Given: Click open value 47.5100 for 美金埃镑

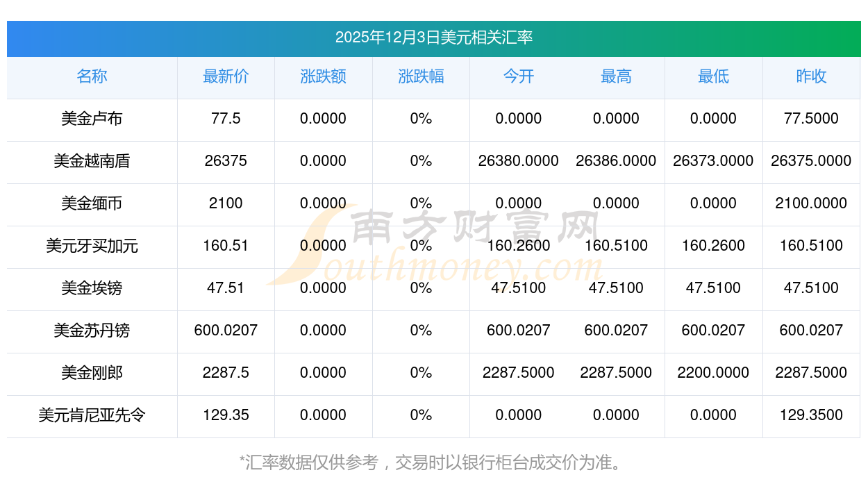Looking at the screenshot, I should click(519, 288).
